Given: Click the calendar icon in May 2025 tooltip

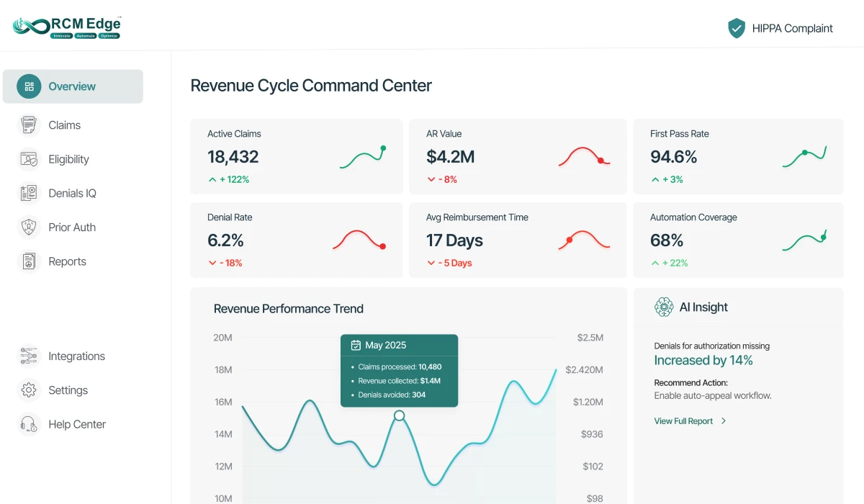Looking at the screenshot, I should coord(356,345).
